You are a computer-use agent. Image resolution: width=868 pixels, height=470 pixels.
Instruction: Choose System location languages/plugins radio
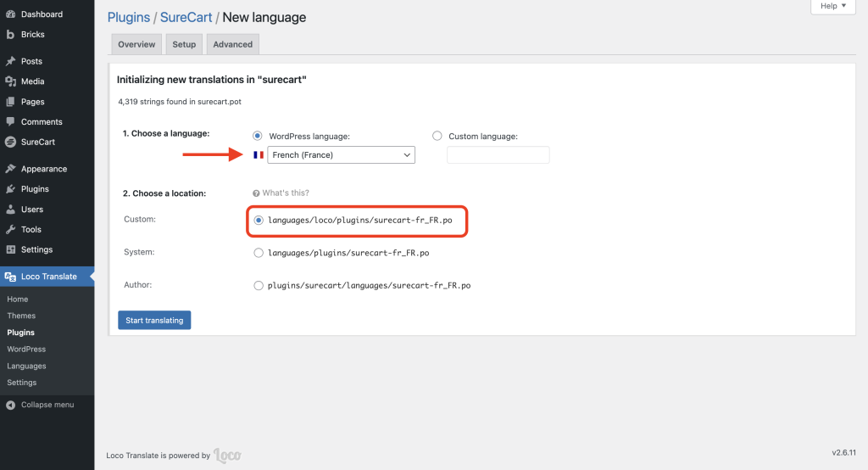(259, 253)
